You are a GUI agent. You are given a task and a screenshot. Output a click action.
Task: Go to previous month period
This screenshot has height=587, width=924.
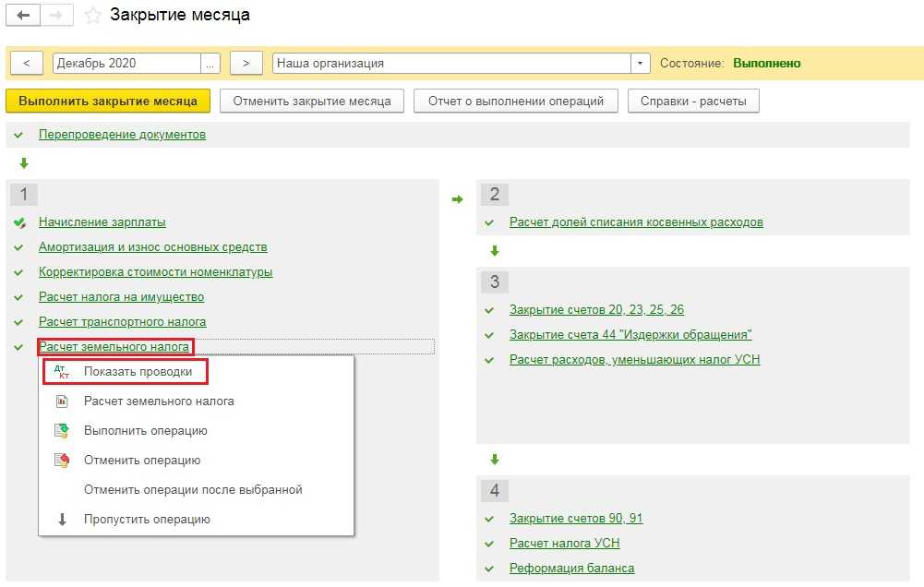coord(27,64)
